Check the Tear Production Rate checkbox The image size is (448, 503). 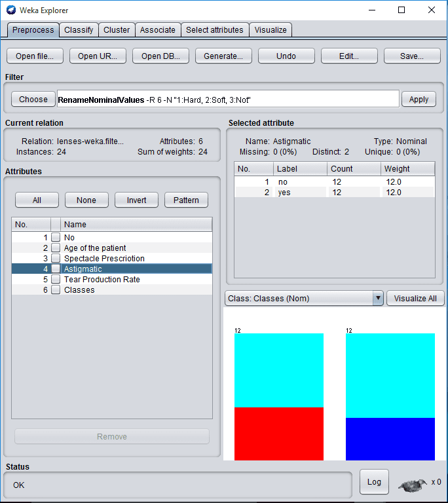[x=56, y=280]
